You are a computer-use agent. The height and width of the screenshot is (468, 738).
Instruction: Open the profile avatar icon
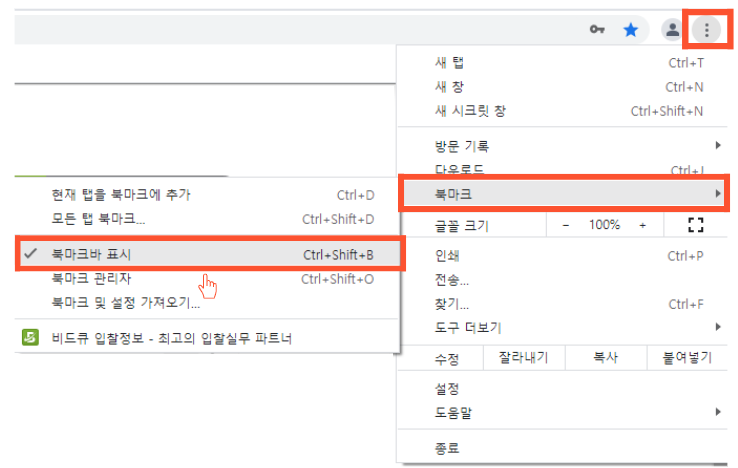[x=673, y=30]
